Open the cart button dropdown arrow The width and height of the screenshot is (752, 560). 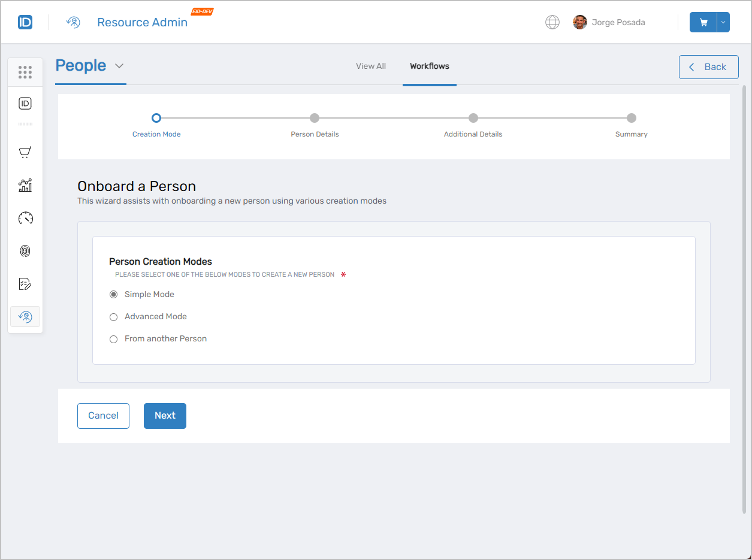(x=722, y=22)
